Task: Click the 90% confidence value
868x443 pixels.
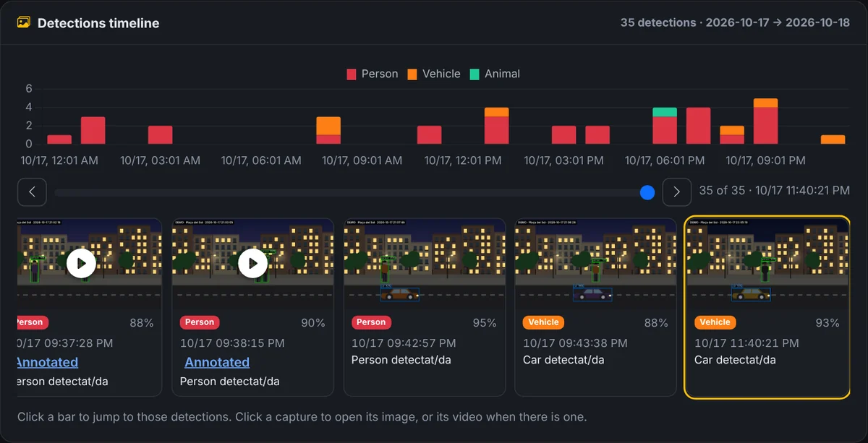Action: [313, 323]
